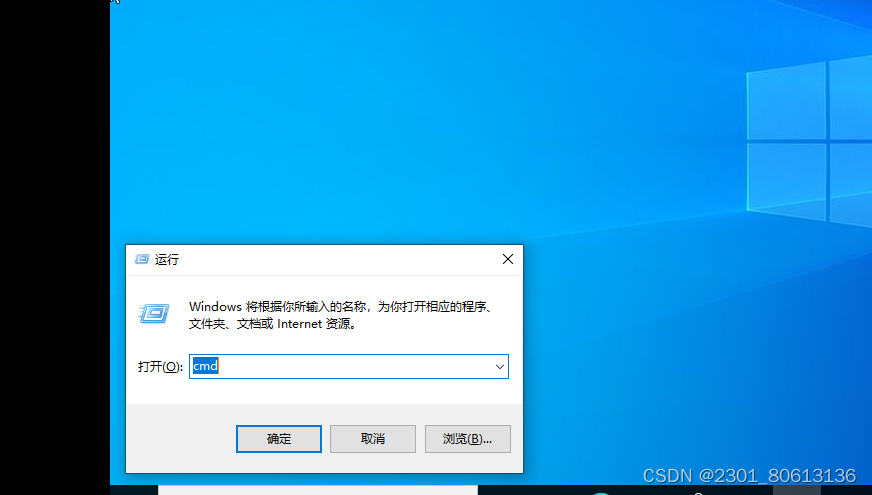Click the 打开(O): label

(x=160, y=367)
